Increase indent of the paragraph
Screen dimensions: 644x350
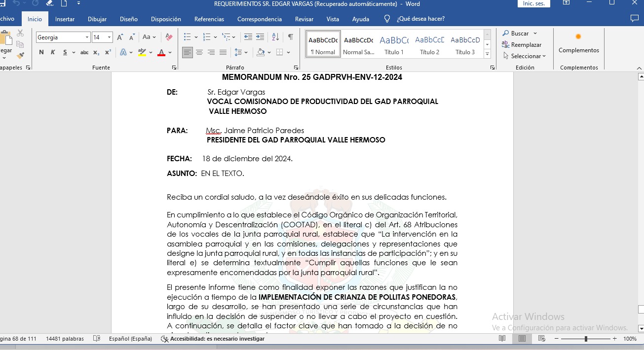[260, 37]
